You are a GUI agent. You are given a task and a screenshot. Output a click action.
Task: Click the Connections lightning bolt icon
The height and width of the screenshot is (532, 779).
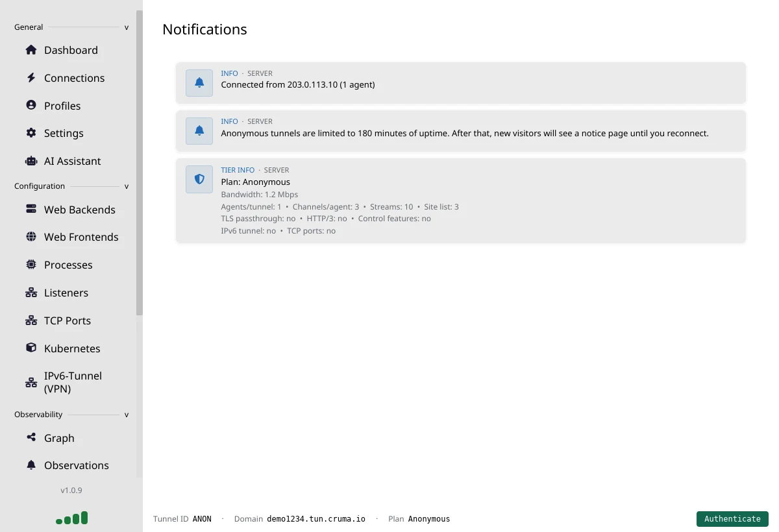click(x=31, y=78)
